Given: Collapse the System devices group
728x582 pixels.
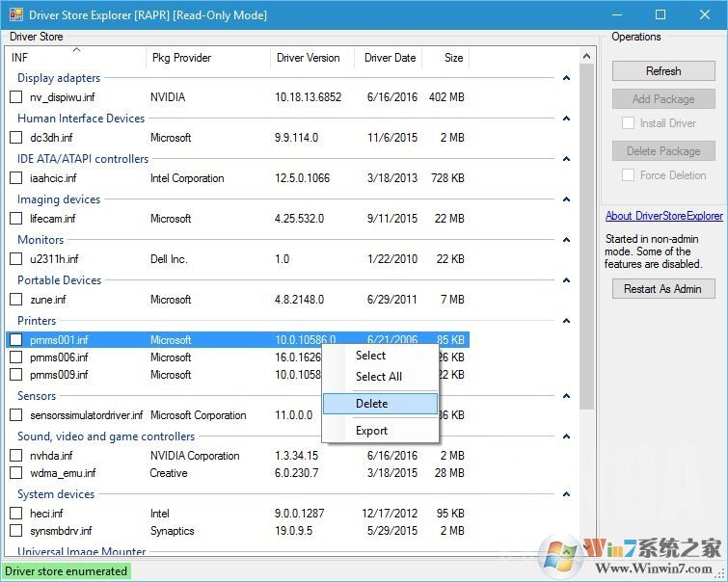Looking at the screenshot, I should click(x=566, y=494).
